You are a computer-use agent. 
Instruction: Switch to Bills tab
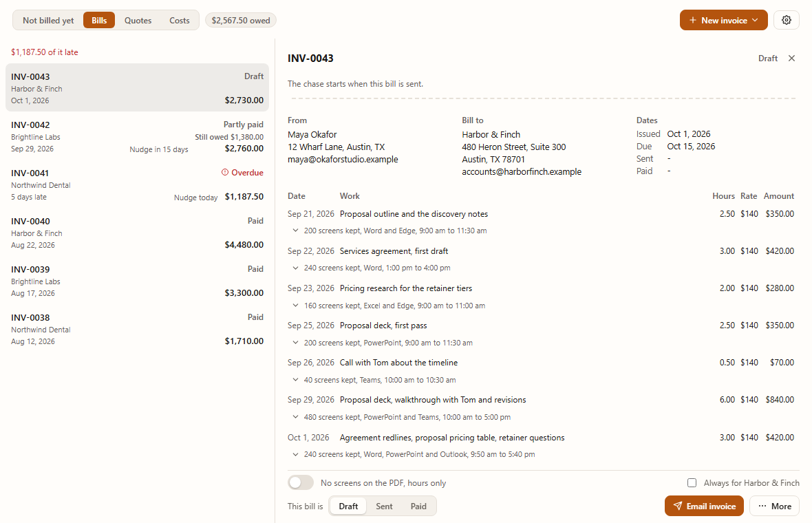(99, 20)
